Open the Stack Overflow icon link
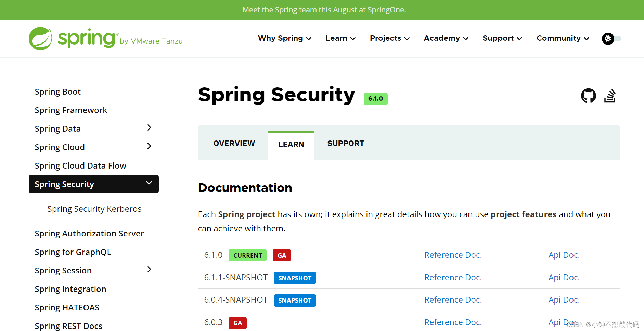This screenshot has height=331, width=644. tap(610, 96)
